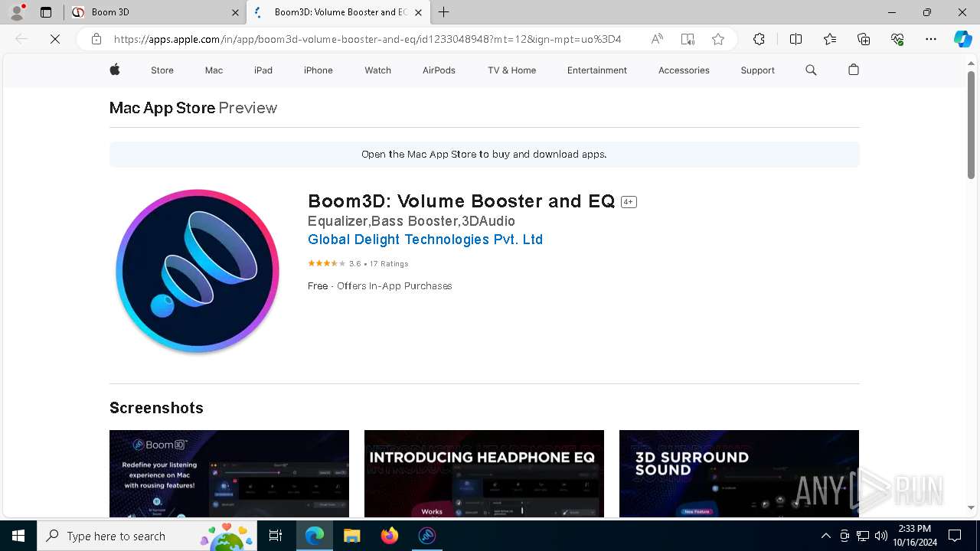Open the volume control in system tray

point(881,536)
